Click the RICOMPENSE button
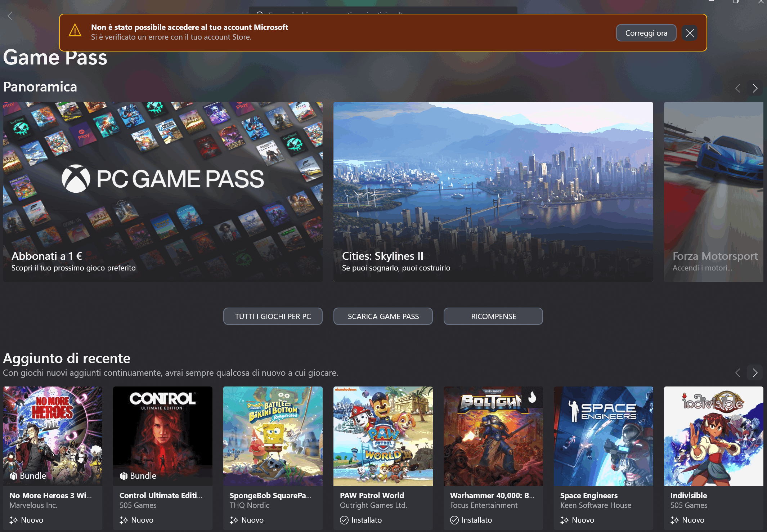Viewport: 767px width, 532px height. (x=493, y=316)
